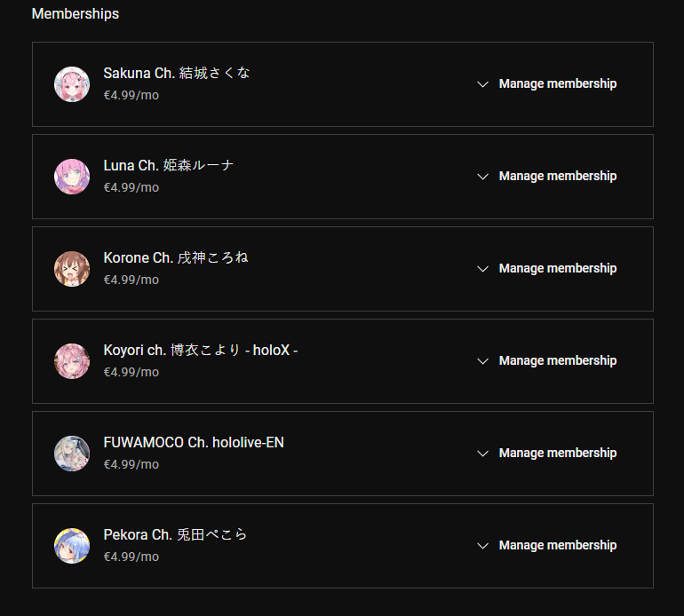
Task: Open Korone Ch. channel avatar
Action: click(x=72, y=269)
